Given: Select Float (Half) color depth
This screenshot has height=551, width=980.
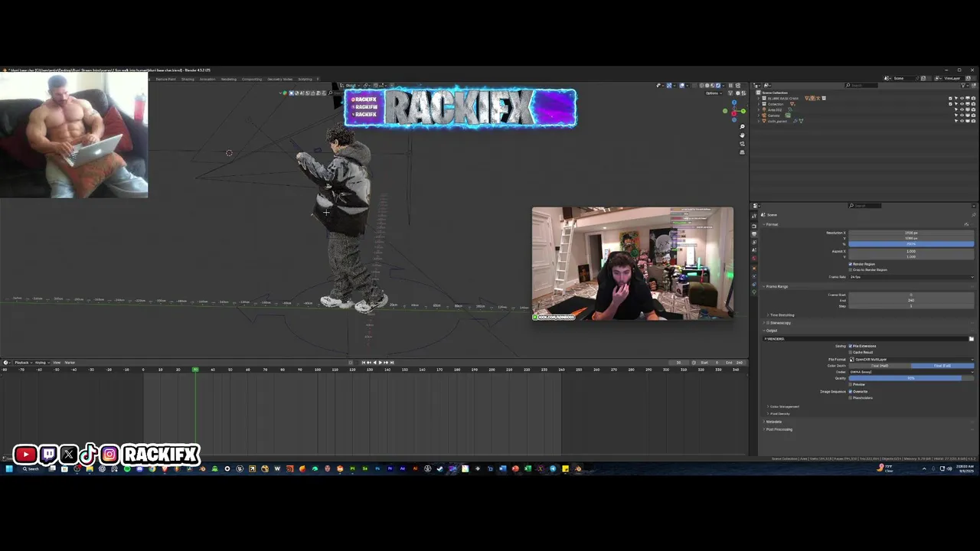Looking at the screenshot, I should [880, 366].
